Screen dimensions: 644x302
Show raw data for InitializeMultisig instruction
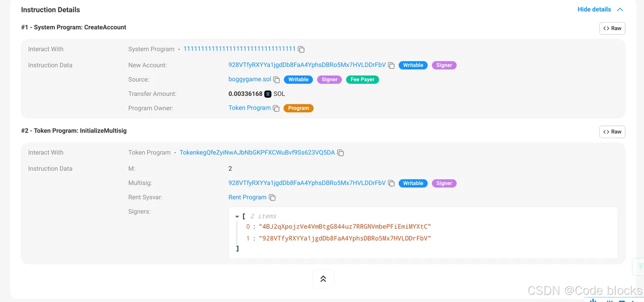click(612, 132)
